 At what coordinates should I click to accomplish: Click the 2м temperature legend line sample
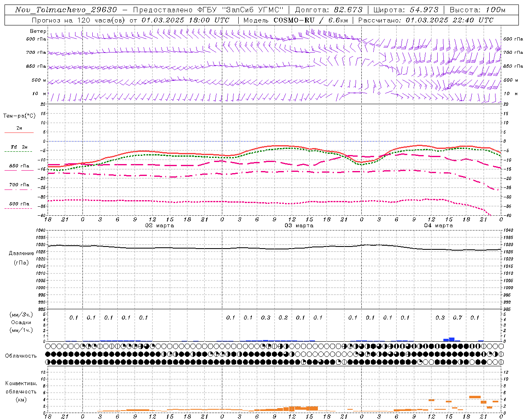coord(19,132)
